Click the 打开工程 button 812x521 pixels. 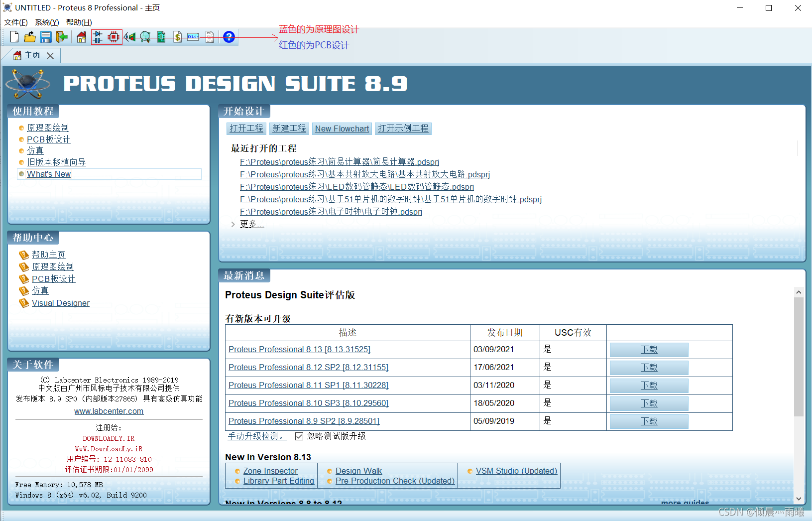point(246,129)
